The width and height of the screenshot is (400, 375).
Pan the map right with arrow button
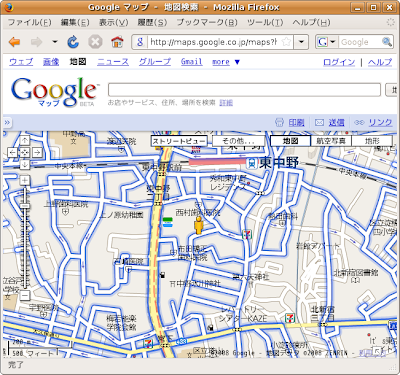37,152
